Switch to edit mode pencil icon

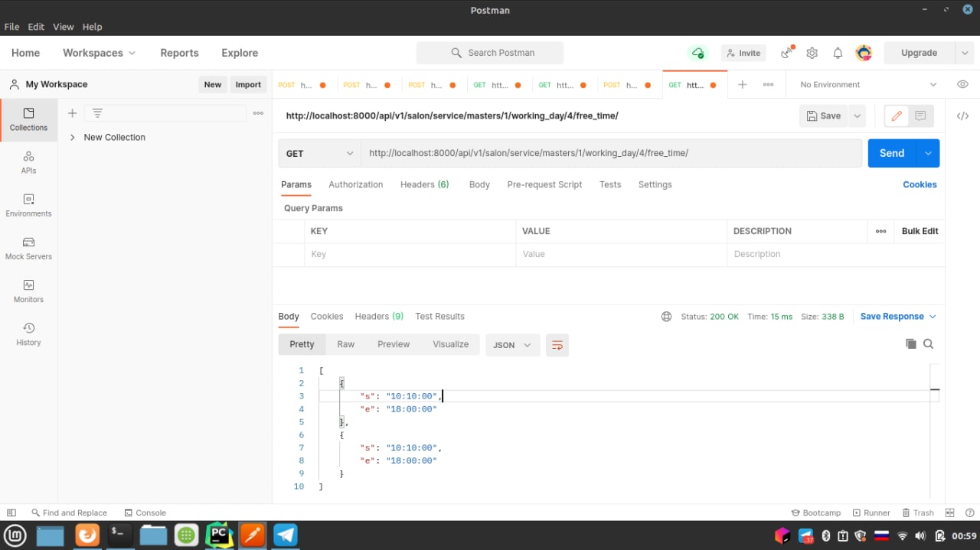[897, 116]
